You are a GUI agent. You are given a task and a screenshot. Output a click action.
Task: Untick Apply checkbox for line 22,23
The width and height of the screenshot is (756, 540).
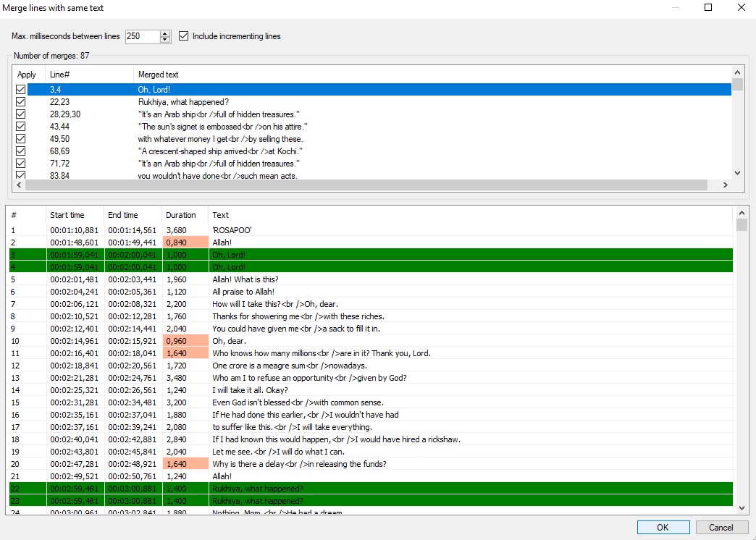click(21, 102)
